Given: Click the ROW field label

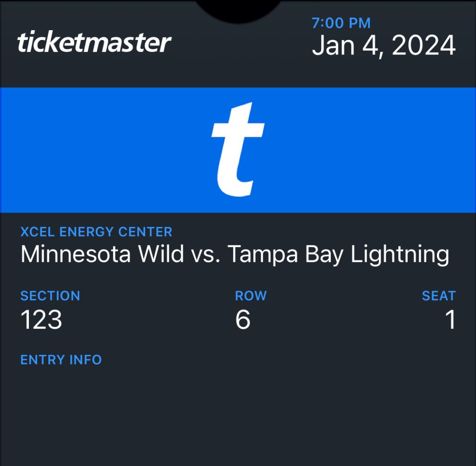Looking at the screenshot, I should click(x=251, y=296).
